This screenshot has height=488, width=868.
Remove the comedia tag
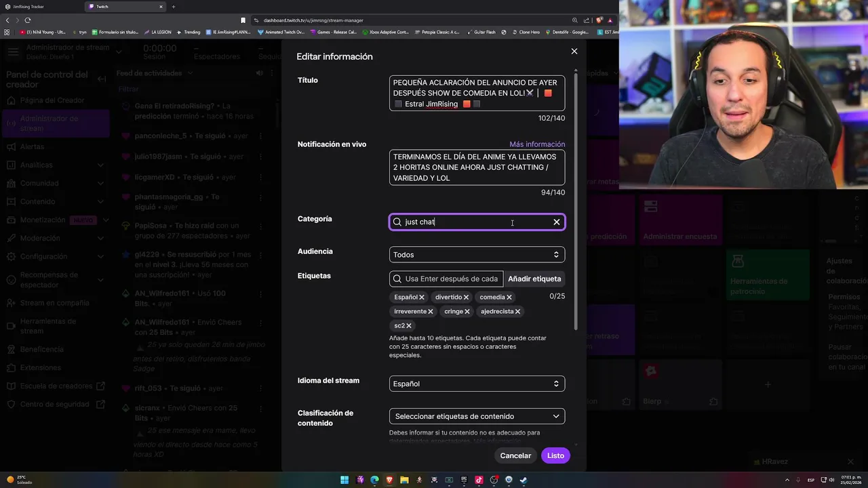(509, 298)
